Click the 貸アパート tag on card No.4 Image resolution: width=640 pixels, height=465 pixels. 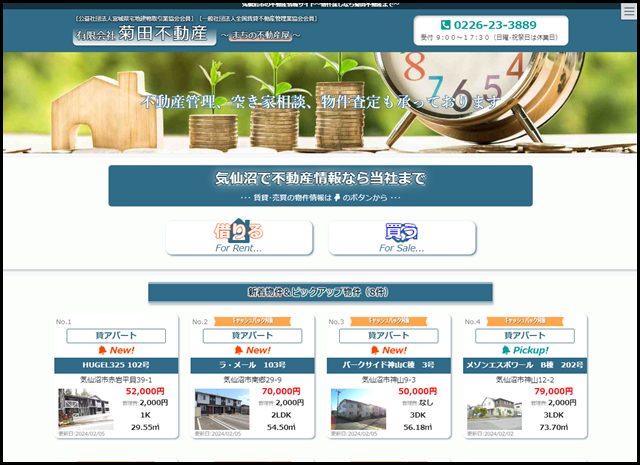tap(525, 336)
